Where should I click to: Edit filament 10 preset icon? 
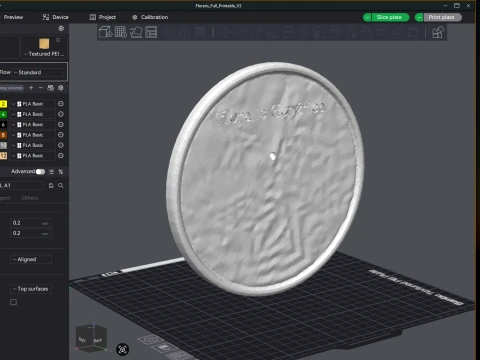click(61, 145)
